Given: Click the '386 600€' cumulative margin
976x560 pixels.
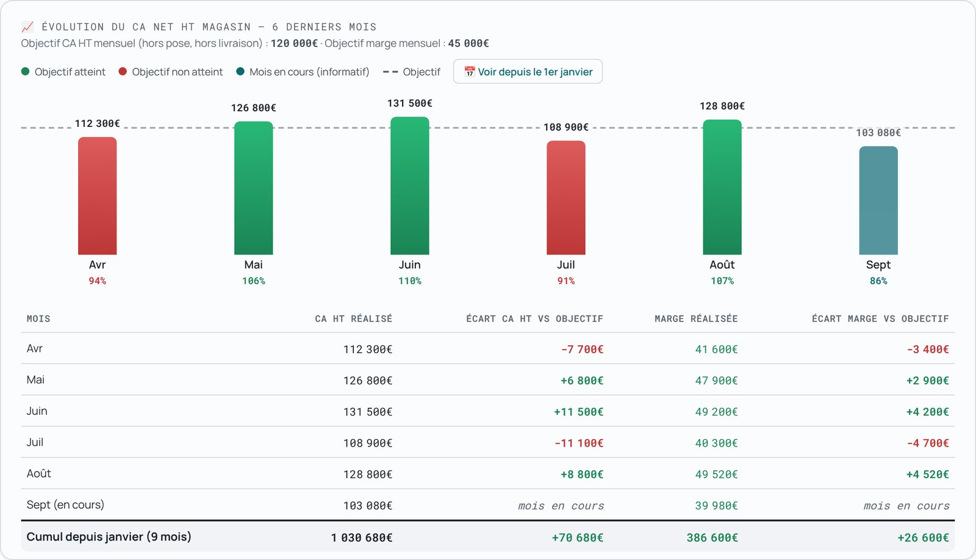Looking at the screenshot, I should pyautogui.click(x=712, y=538).
